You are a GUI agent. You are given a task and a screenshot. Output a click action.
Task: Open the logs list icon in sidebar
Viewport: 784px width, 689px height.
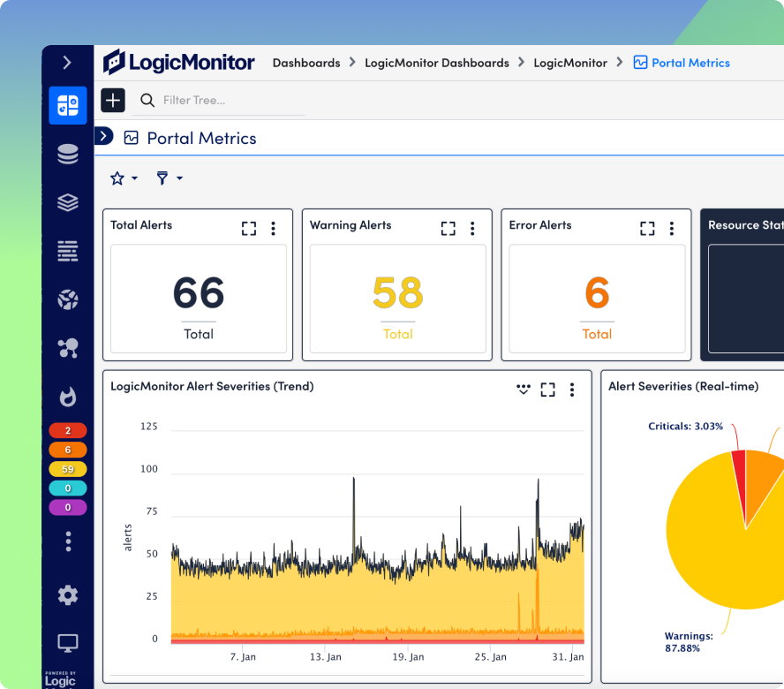click(68, 251)
